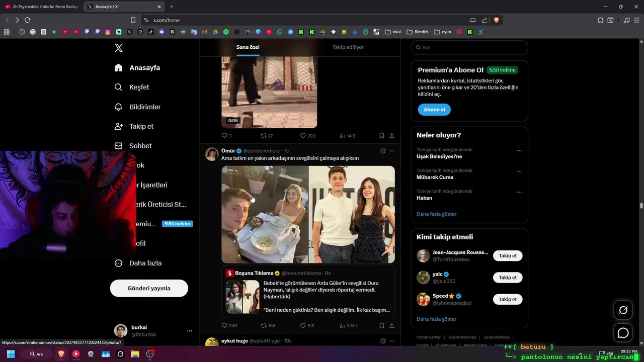Switch to the Takip ediyor tab
644x362 pixels.
pyautogui.click(x=348, y=47)
